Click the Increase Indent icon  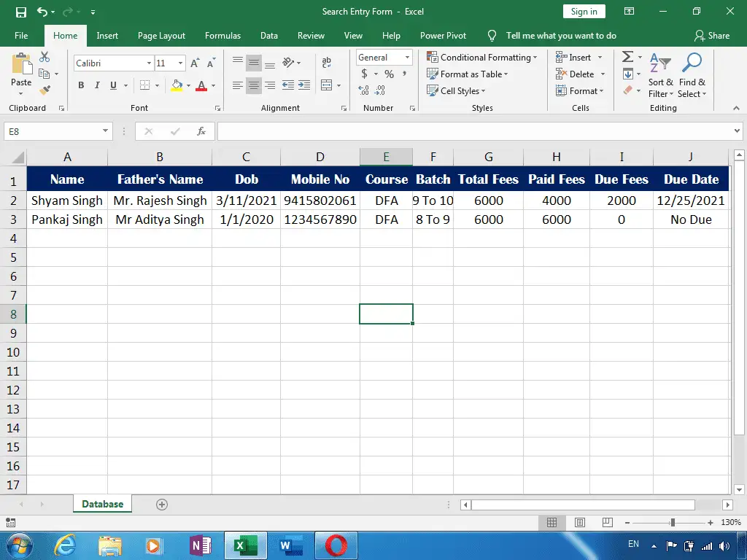coord(304,85)
